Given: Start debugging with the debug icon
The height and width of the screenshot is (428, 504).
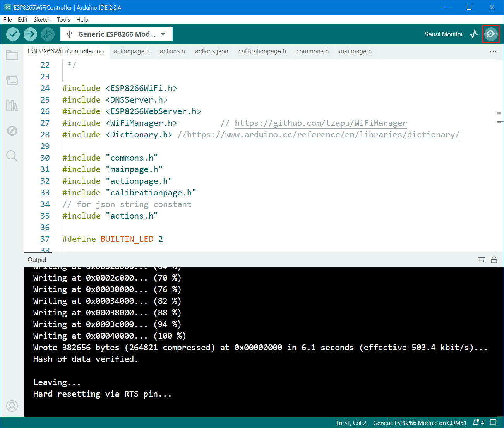Looking at the screenshot, I should point(47,34).
